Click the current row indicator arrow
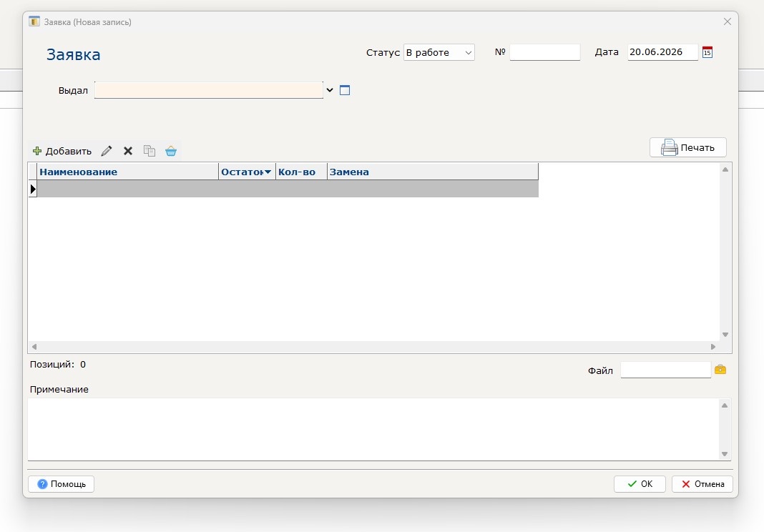Screen dimensions: 764x532 click(33, 189)
